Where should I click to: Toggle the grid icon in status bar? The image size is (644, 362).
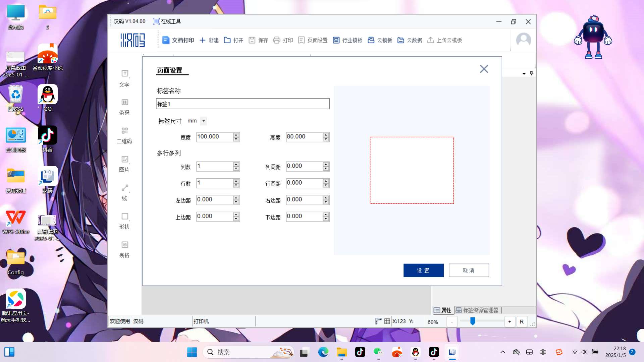pyautogui.click(x=387, y=321)
